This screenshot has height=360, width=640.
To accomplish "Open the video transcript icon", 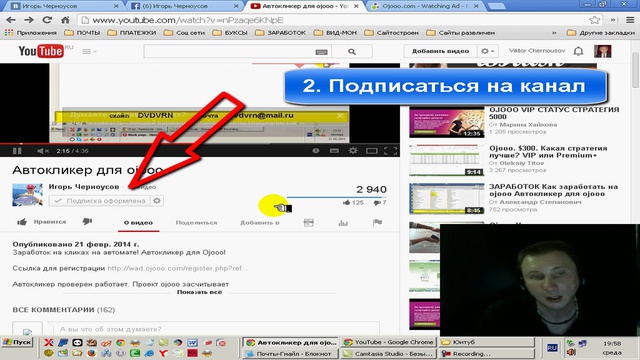I will [x=309, y=222].
